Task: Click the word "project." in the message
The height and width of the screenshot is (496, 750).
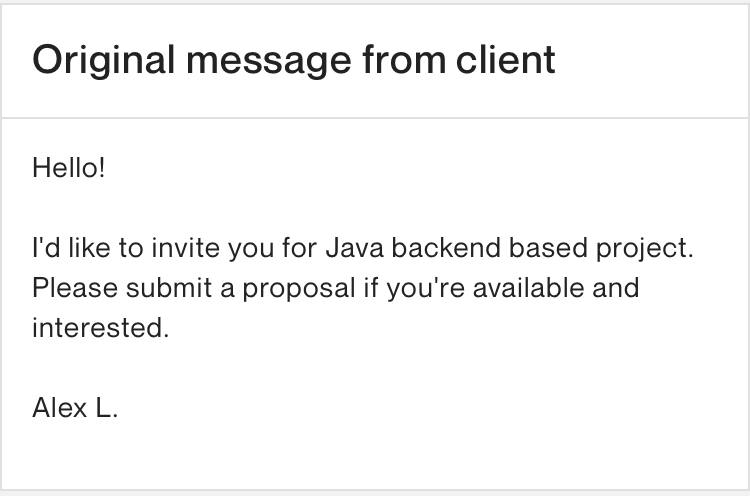Action: pyautogui.click(x=644, y=250)
